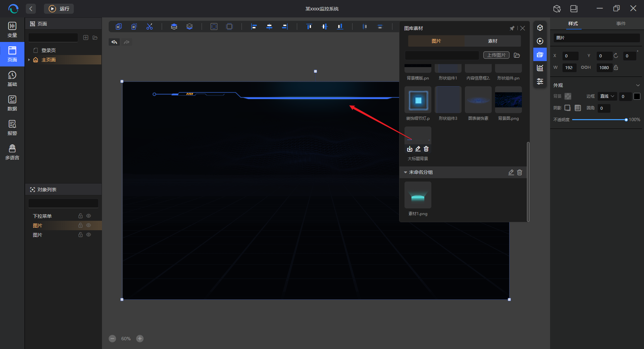Click the copy icon in the top toolbar
Image resolution: width=644 pixels, height=349 pixels.
point(118,27)
